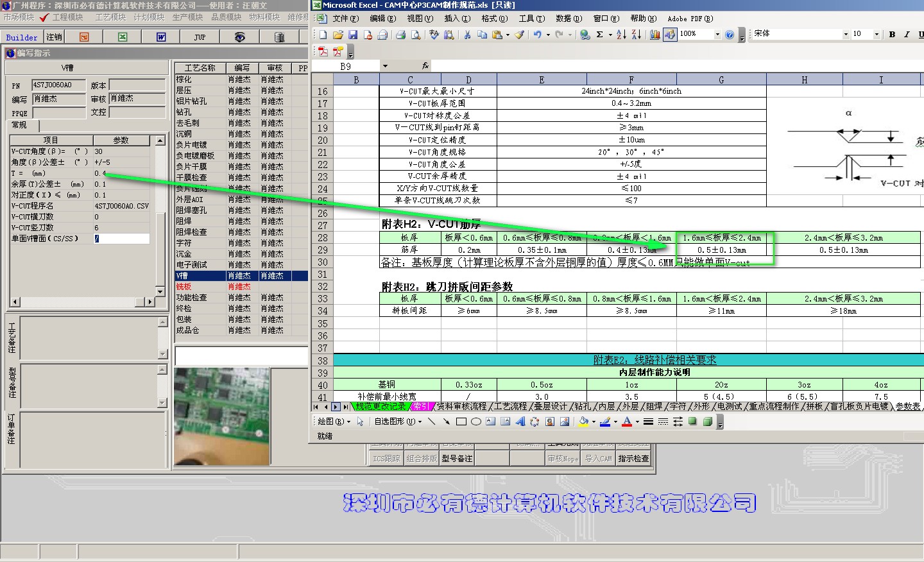Click the JUP toolbar button
This screenshot has height=562, width=924.
200,37
